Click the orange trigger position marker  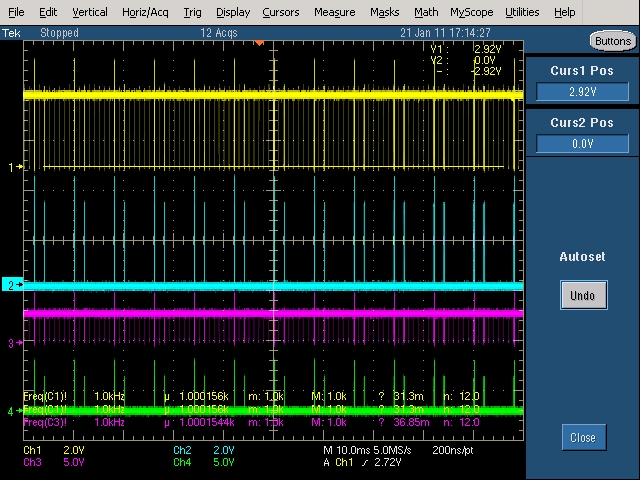(x=259, y=42)
